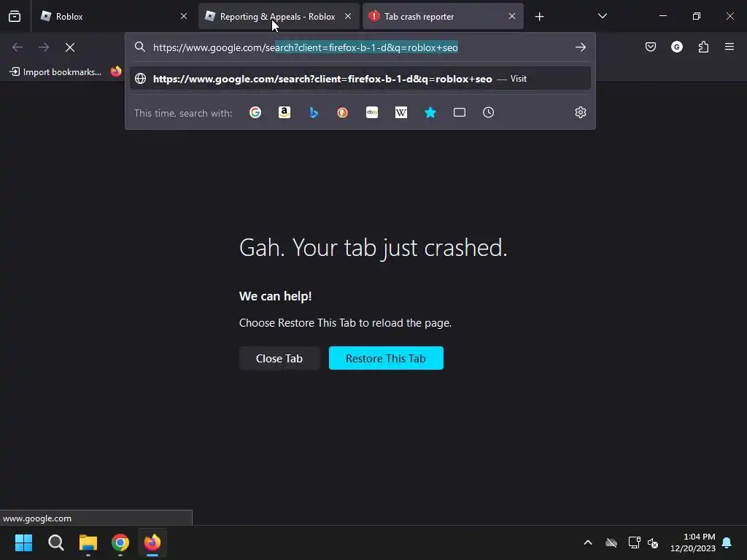Open search settings gear icon
The height and width of the screenshot is (560, 747).
tap(580, 112)
